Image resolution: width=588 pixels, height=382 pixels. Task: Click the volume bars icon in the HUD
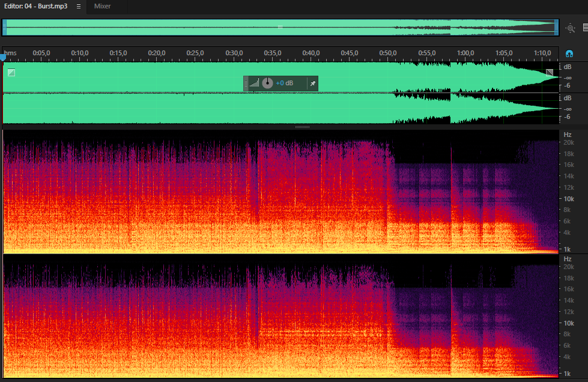[254, 83]
